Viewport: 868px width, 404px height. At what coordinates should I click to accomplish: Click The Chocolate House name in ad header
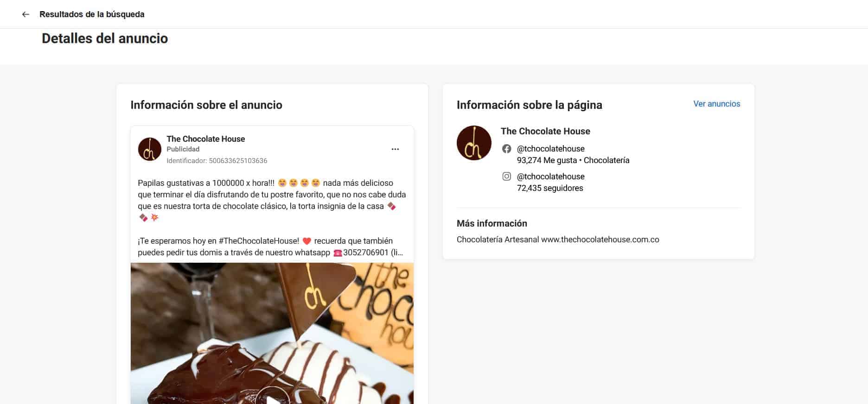pyautogui.click(x=205, y=139)
